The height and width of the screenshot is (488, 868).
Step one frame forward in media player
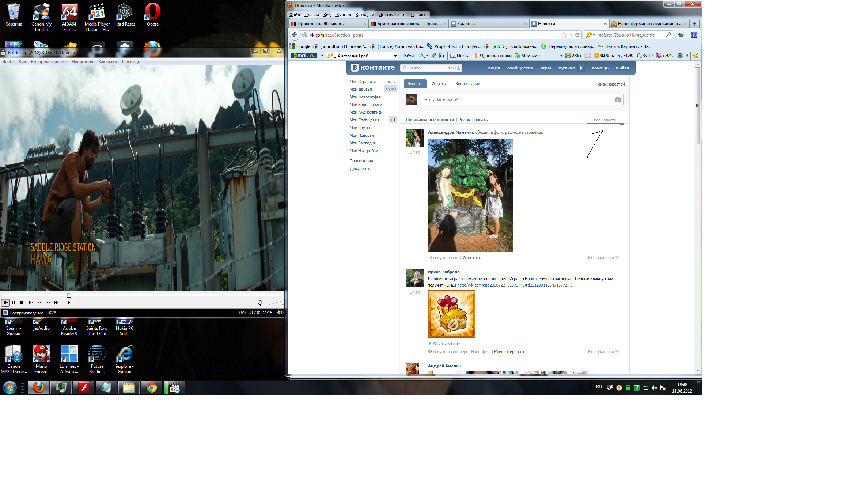coord(68,302)
